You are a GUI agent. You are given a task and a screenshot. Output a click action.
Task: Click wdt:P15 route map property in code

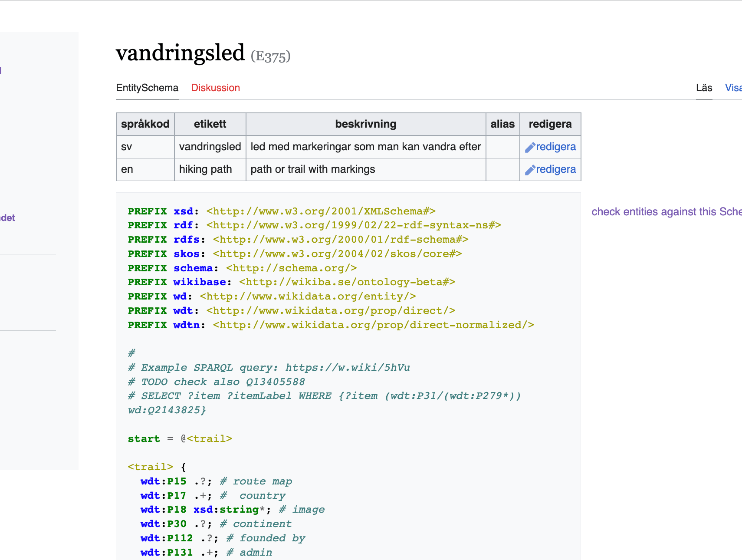(163, 481)
